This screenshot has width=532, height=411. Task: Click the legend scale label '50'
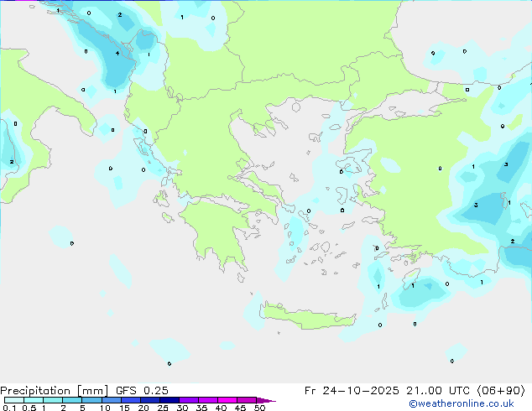tap(259, 408)
